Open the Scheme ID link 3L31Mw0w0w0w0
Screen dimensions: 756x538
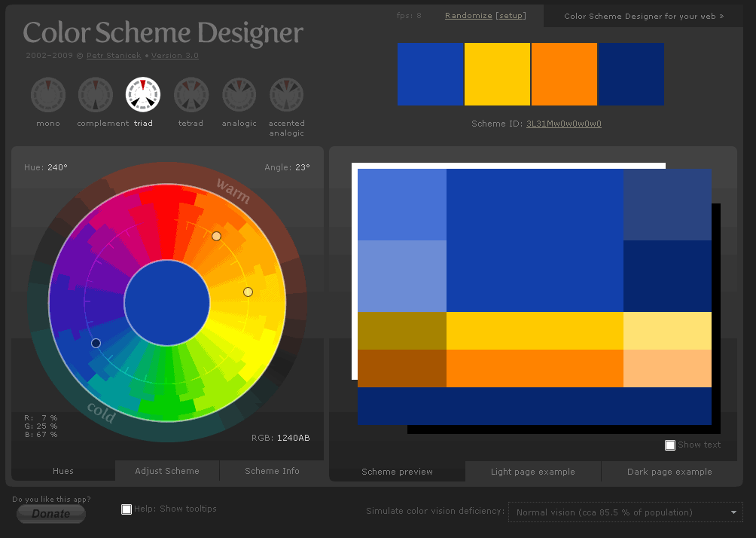tap(563, 124)
